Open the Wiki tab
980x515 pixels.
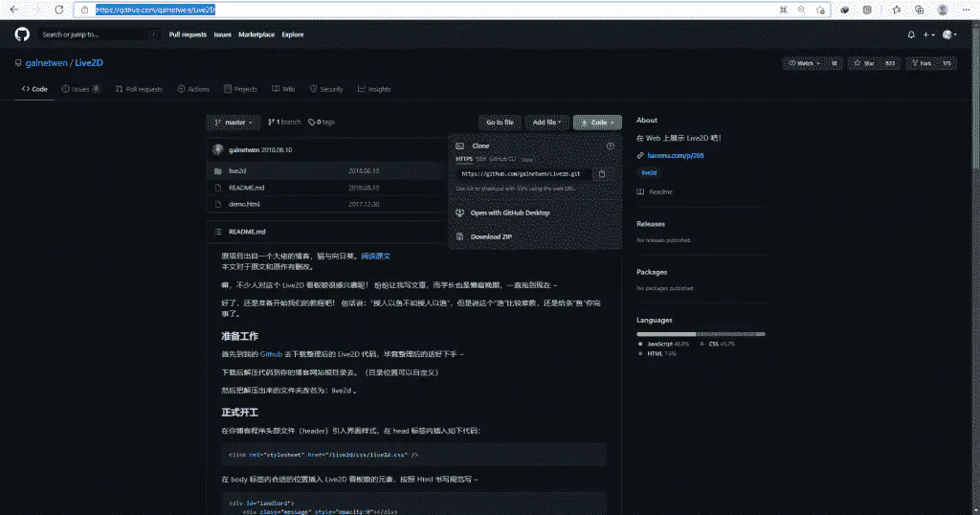283,89
